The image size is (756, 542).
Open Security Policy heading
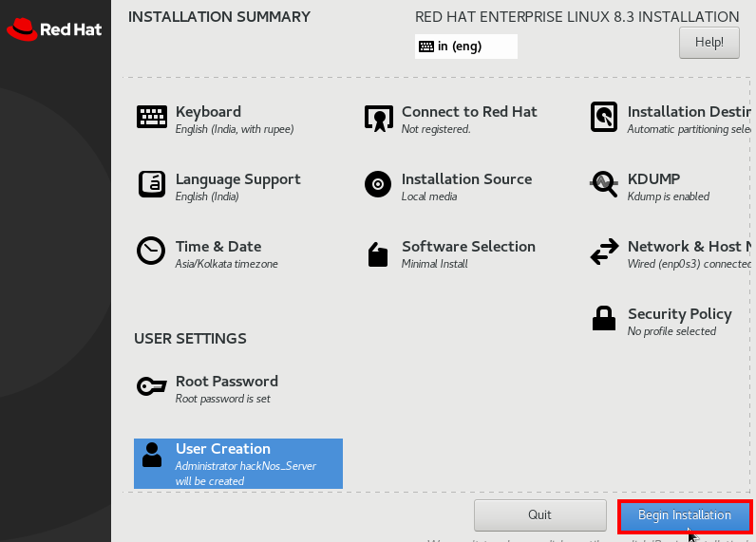pos(680,314)
